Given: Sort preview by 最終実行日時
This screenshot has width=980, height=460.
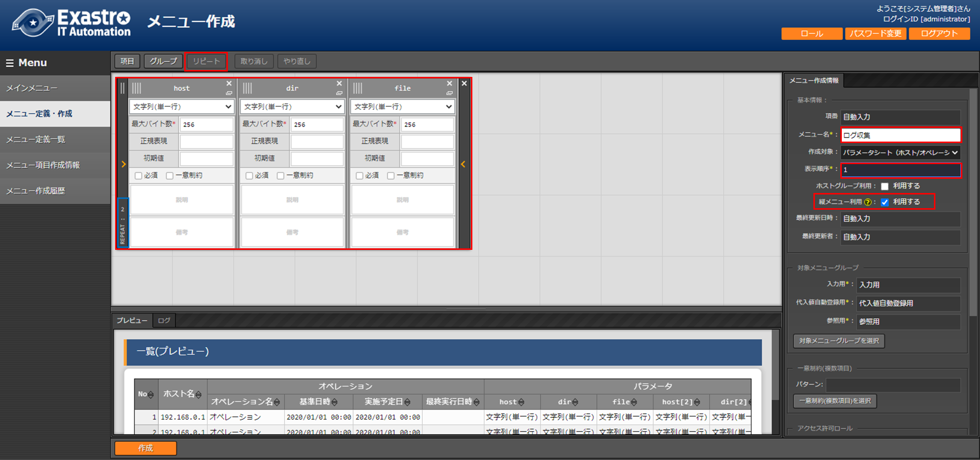Looking at the screenshot, I should click(x=476, y=402).
